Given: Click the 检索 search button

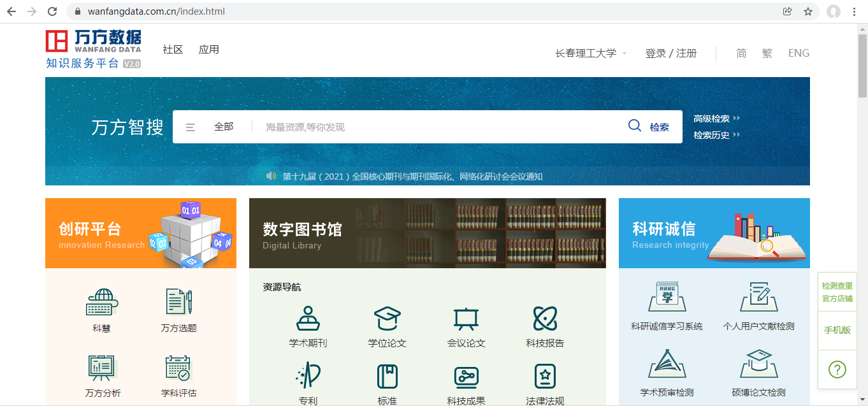Looking at the screenshot, I should (x=660, y=127).
